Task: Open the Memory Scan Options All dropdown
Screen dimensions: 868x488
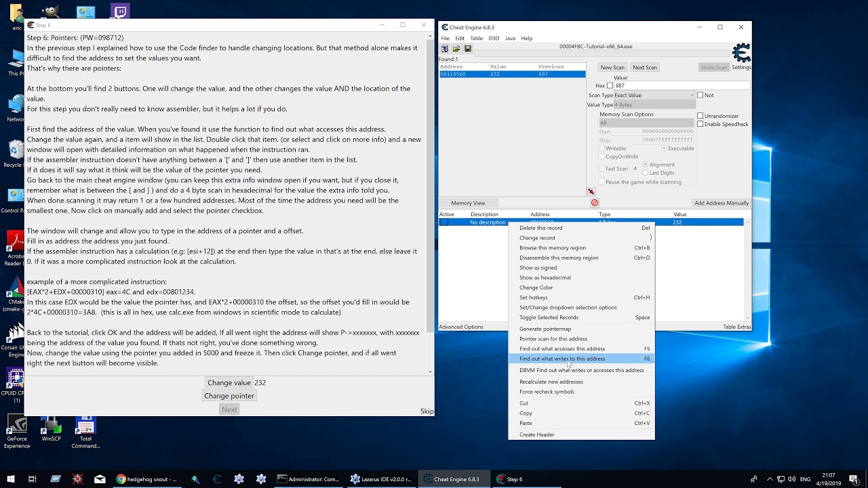Action: coord(646,123)
